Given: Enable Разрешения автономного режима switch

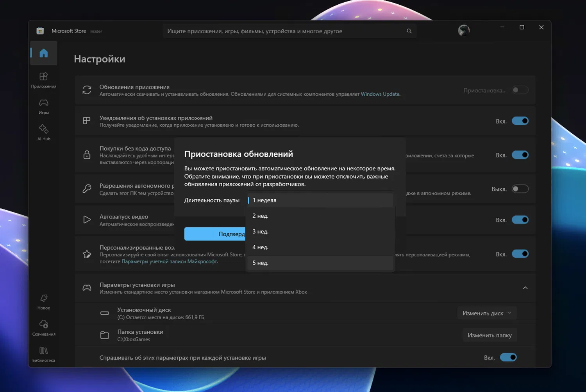Looking at the screenshot, I should pyautogui.click(x=520, y=189).
